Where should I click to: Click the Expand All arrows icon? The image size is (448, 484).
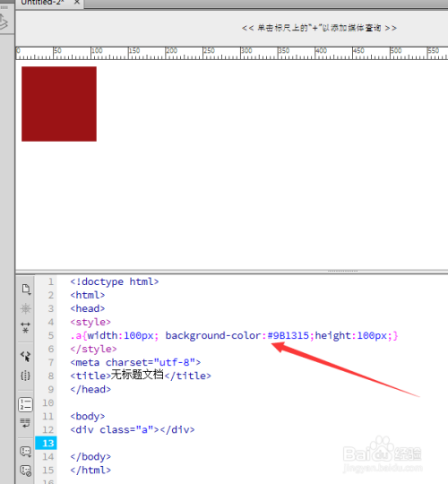26,327
